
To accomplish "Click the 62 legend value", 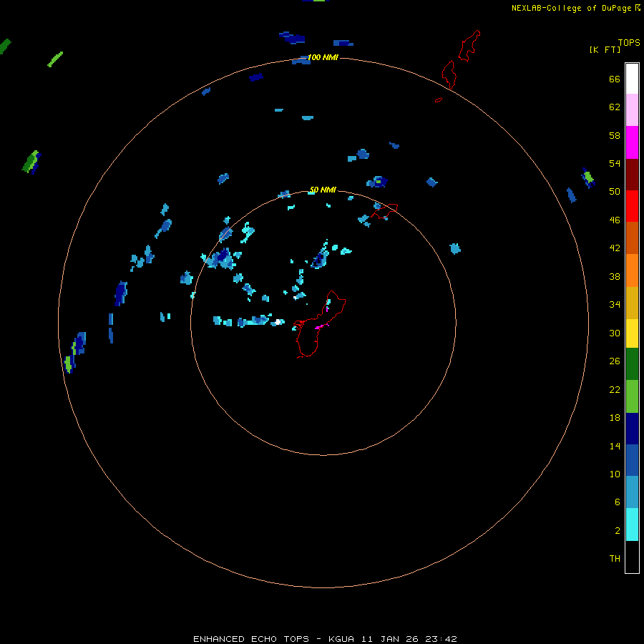I will [615, 107].
